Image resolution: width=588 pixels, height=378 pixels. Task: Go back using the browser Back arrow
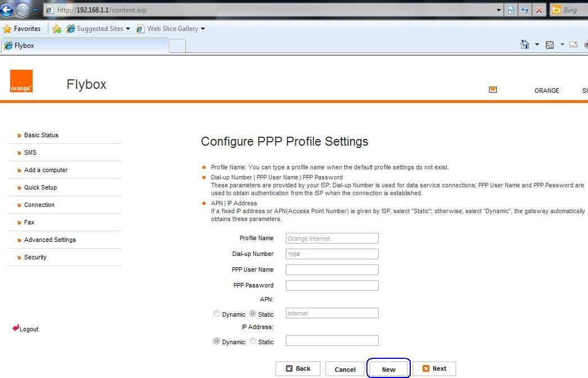(x=6, y=10)
